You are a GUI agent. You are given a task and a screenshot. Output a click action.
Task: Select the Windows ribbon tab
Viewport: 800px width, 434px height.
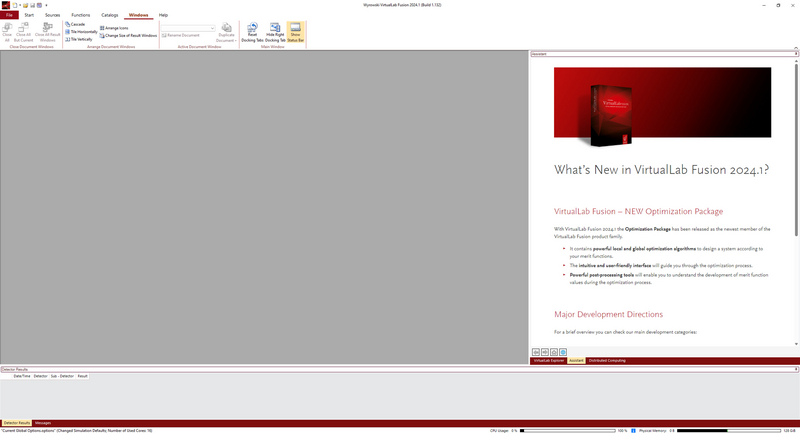tap(138, 15)
